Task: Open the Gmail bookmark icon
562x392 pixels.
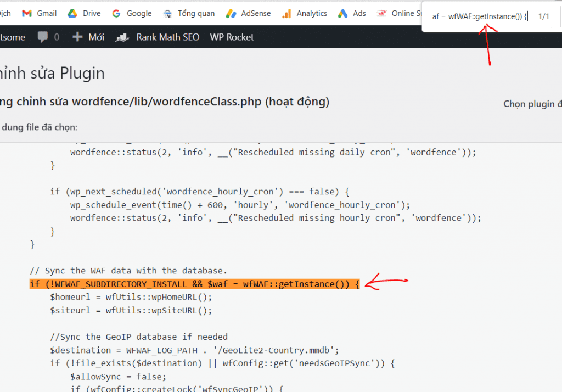Action: pos(27,14)
